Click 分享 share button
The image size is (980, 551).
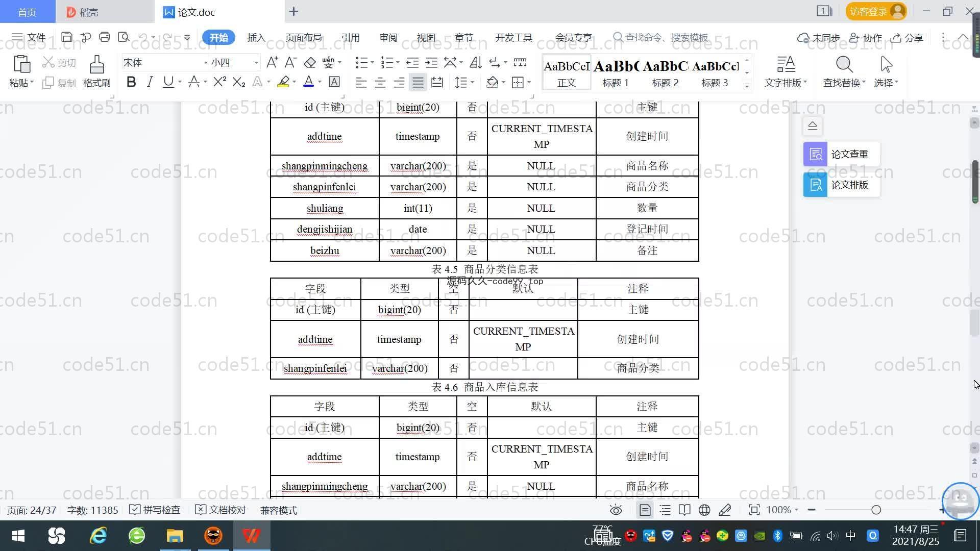(907, 38)
